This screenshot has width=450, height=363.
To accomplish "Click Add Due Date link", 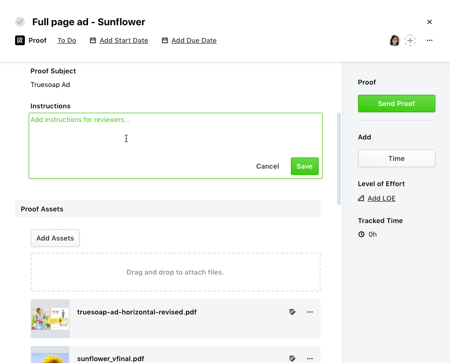I will tap(194, 40).
